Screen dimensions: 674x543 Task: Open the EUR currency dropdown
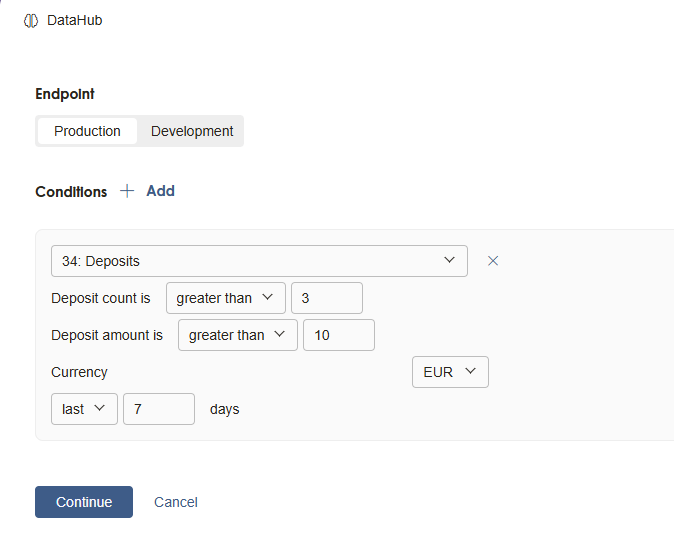click(x=449, y=372)
